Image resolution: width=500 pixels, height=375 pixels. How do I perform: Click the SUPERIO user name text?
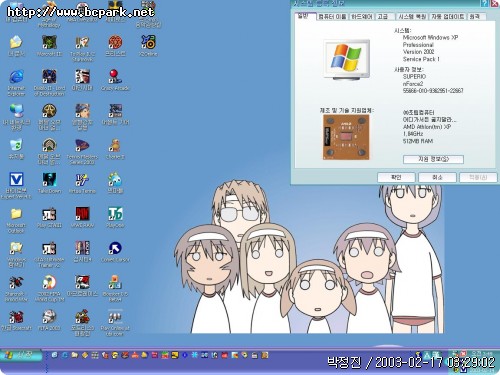click(414, 76)
